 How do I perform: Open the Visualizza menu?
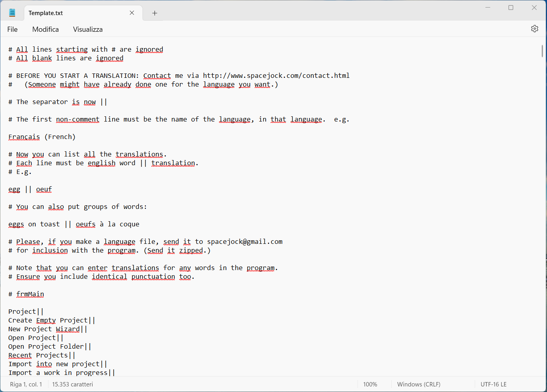click(x=87, y=29)
